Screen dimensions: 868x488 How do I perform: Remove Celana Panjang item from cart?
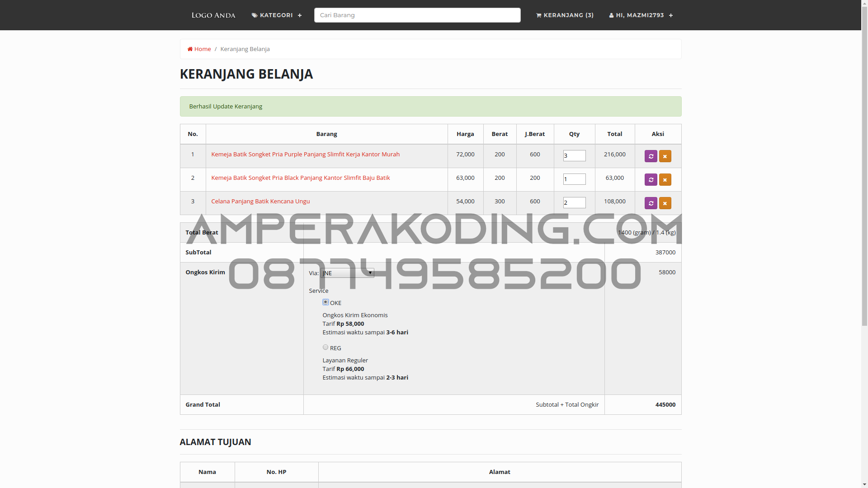coord(665,203)
